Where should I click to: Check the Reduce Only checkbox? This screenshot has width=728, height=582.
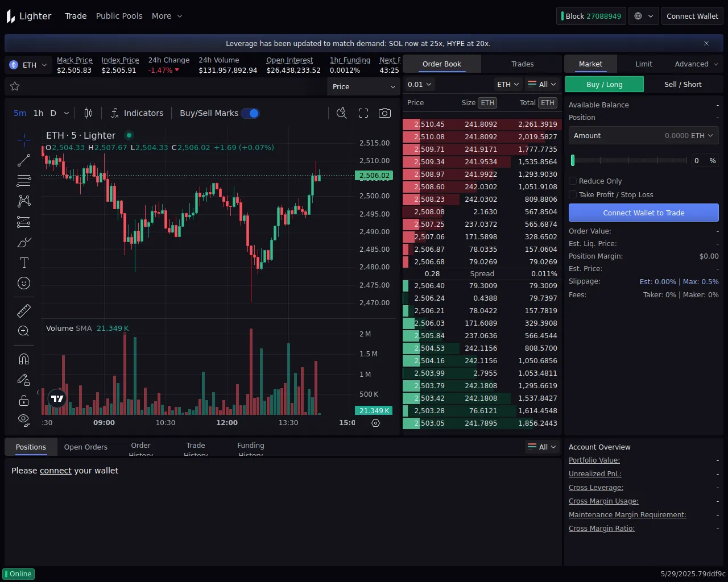point(573,181)
